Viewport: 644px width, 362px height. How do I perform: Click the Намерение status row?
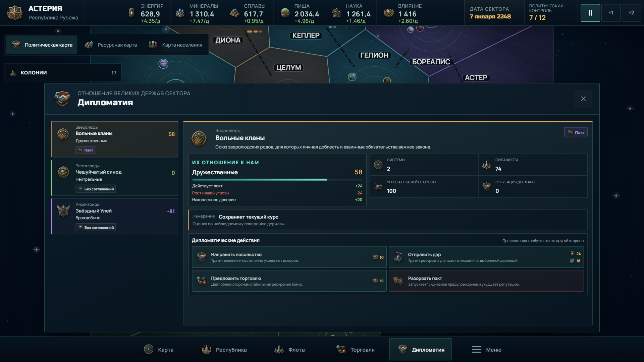click(388, 220)
